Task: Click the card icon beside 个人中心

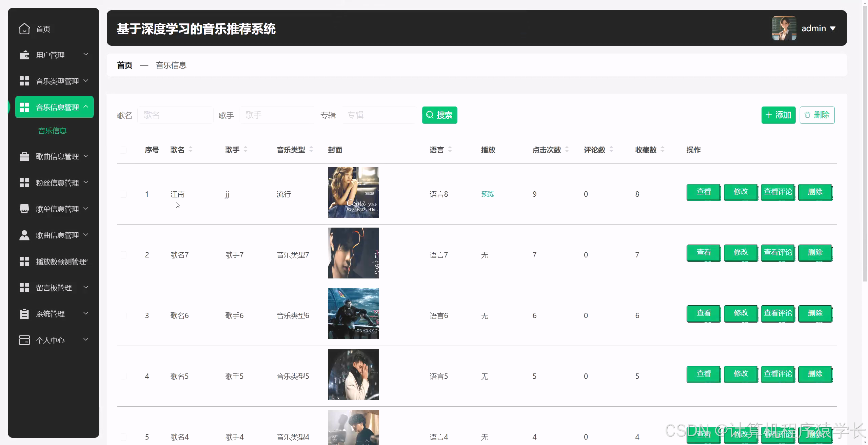Action: [24, 340]
